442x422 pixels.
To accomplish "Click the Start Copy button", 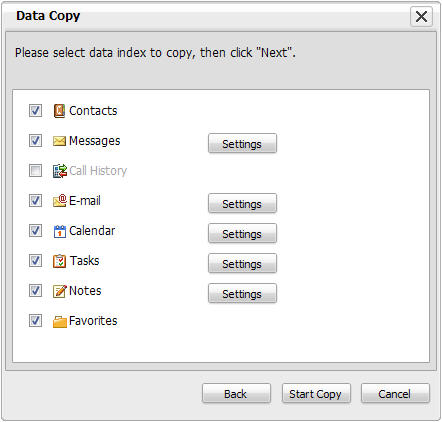I will (x=316, y=394).
